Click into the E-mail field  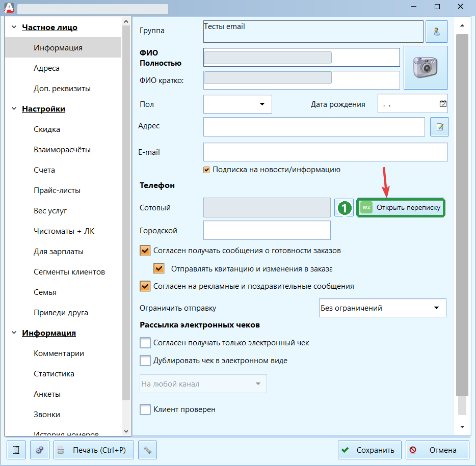pos(326,152)
